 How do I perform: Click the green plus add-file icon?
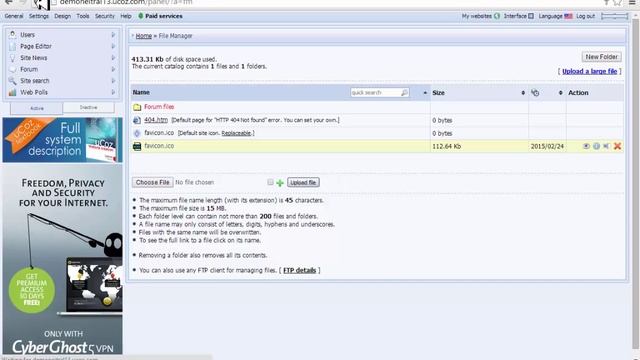pos(280,183)
